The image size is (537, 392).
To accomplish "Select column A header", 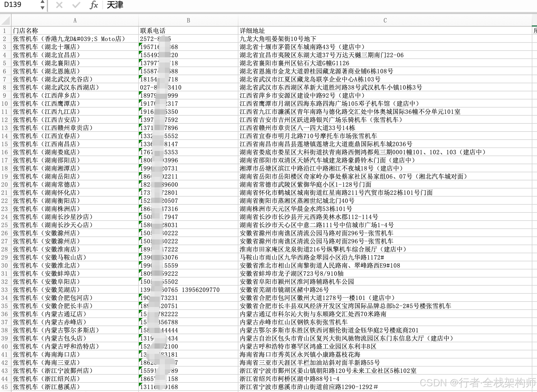I will click(x=75, y=21).
